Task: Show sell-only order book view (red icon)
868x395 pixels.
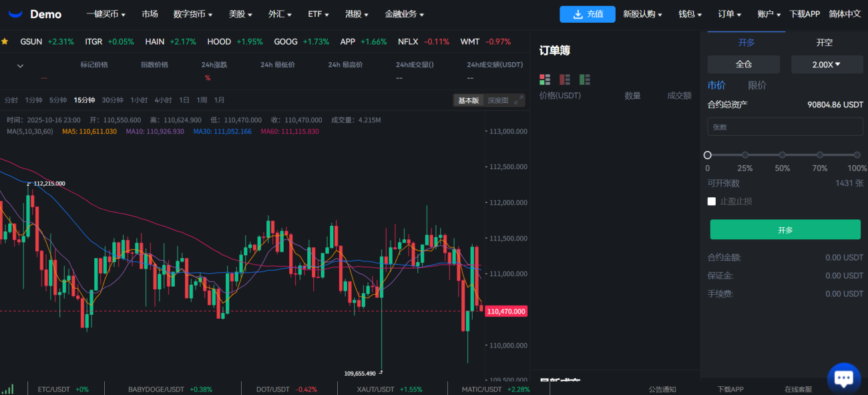Action: tap(565, 80)
